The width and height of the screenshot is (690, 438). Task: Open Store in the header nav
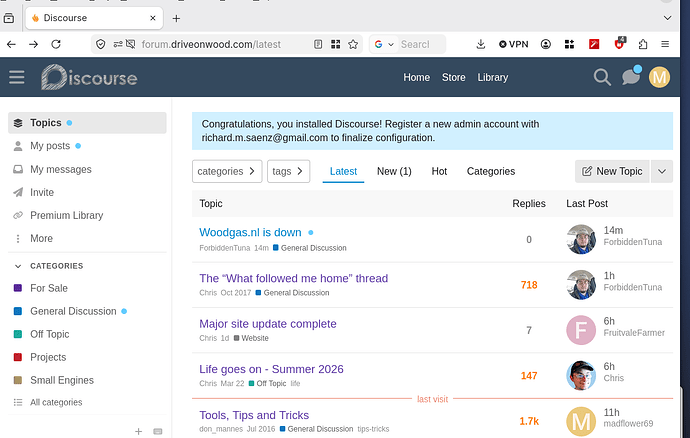coord(453,77)
